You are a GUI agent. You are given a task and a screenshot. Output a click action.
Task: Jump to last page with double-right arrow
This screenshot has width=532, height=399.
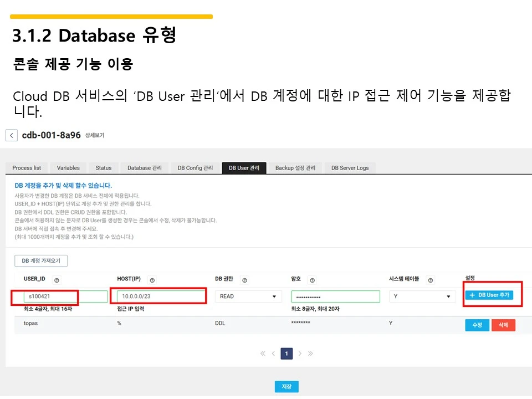pos(310,353)
